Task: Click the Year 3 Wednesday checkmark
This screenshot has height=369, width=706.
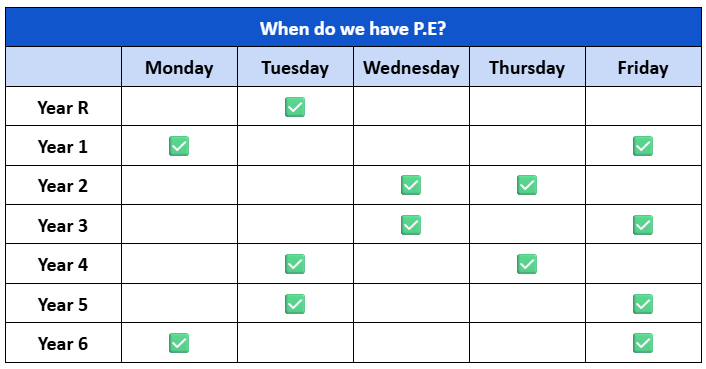Action: tap(411, 225)
